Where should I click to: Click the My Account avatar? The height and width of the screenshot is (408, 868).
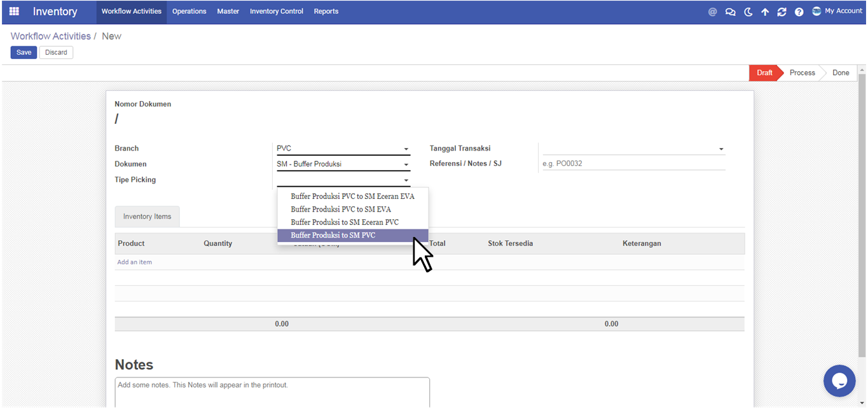click(816, 11)
